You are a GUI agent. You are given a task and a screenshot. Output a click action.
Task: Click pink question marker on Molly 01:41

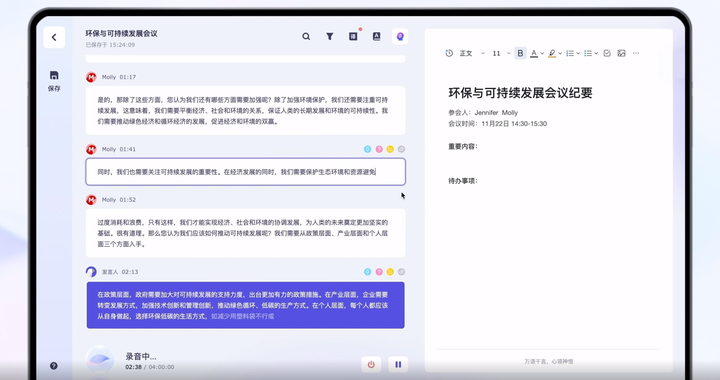(379, 149)
